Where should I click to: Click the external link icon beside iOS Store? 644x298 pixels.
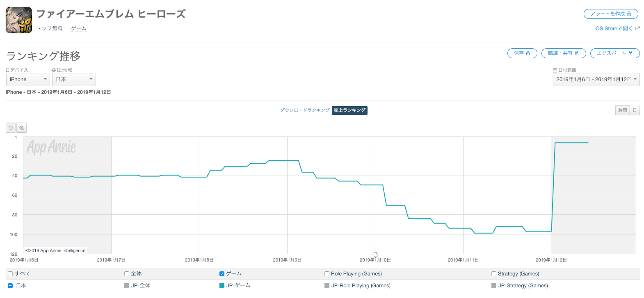coord(637,28)
